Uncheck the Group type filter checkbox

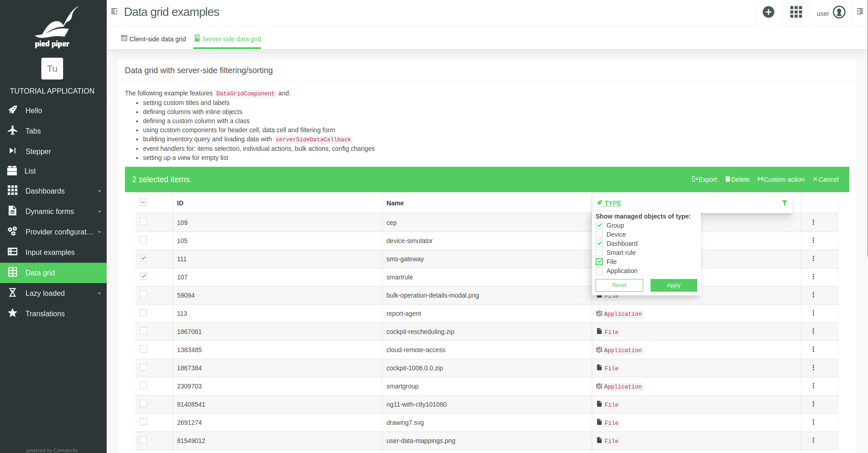tap(599, 225)
